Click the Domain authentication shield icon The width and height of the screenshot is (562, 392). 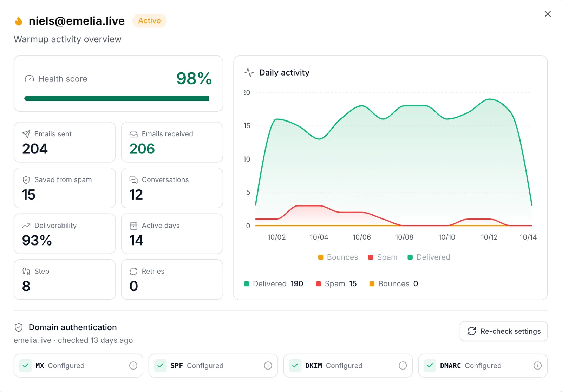19,327
